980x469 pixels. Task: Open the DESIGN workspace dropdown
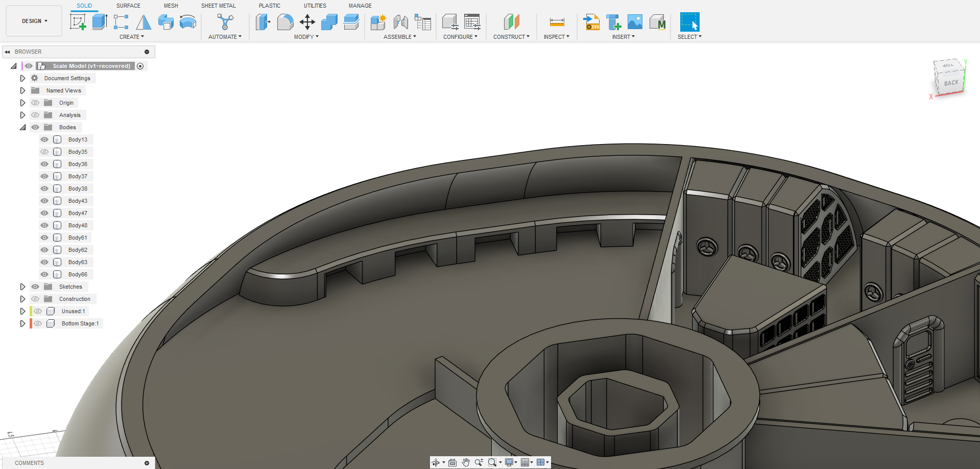[x=34, y=21]
